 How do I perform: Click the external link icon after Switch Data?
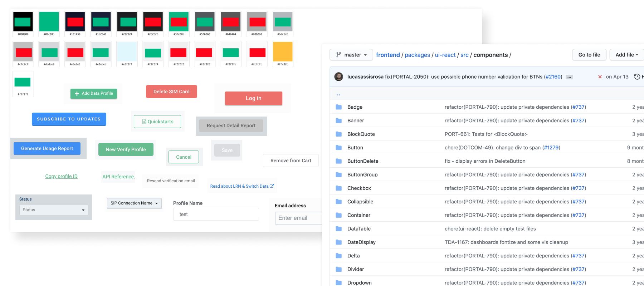(x=272, y=186)
